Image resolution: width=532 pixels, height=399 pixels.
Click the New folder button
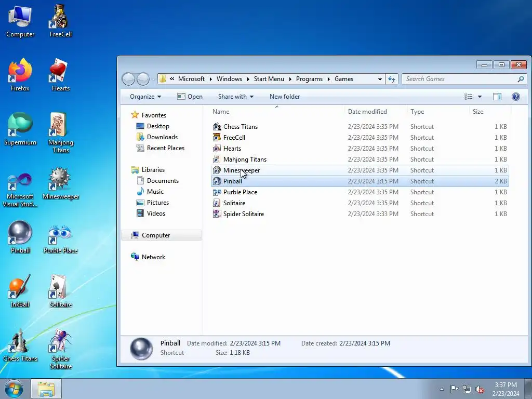[285, 97]
